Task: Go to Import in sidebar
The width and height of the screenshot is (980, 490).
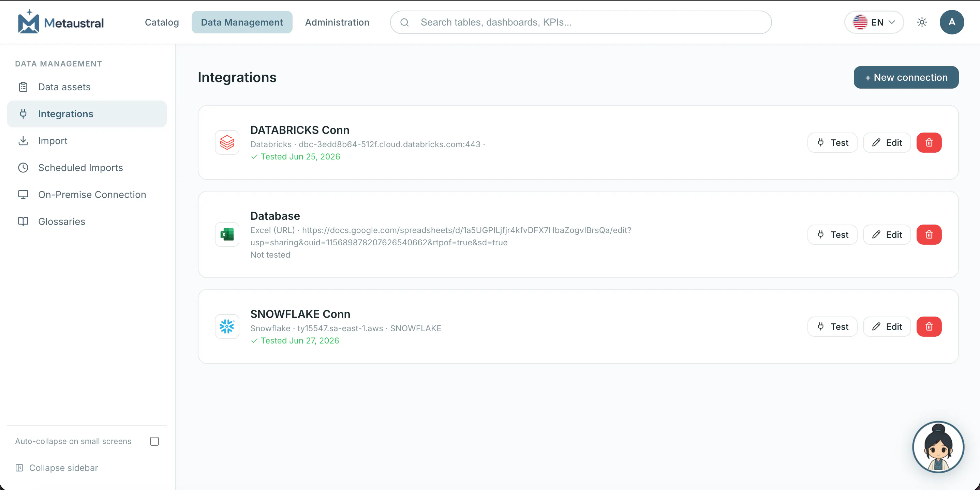Action: 87,141
